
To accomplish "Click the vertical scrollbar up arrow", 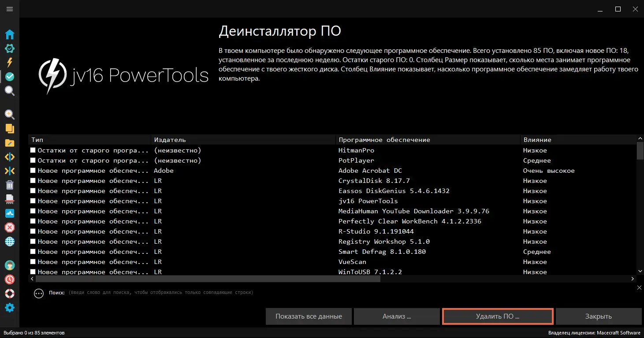I will [640, 138].
